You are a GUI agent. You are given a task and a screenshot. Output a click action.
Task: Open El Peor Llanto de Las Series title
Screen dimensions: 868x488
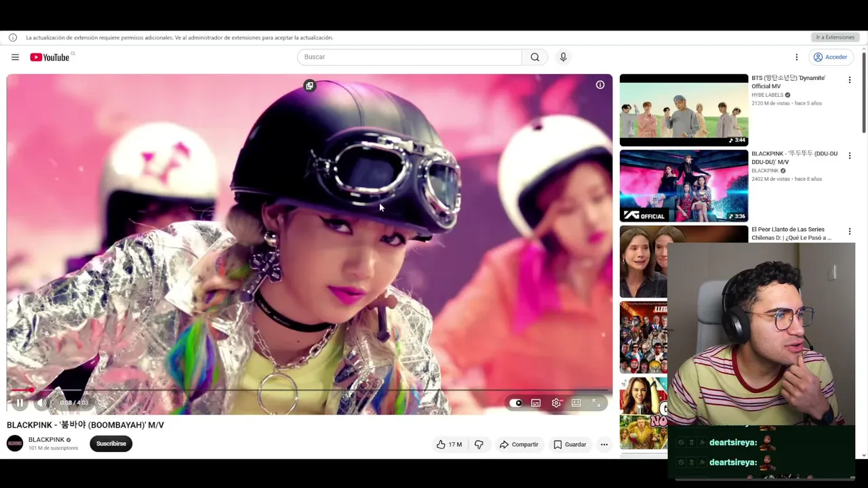click(791, 234)
